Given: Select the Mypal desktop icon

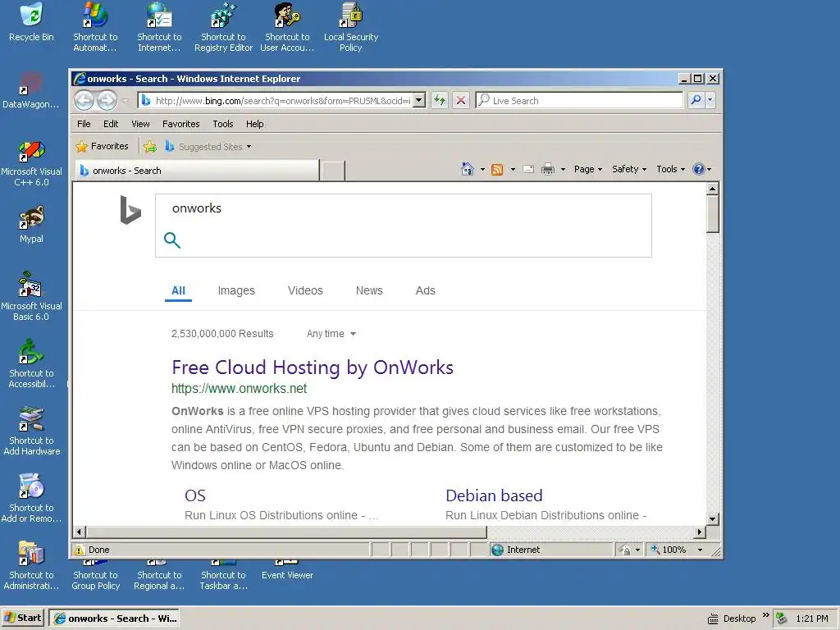Looking at the screenshot, I should 31,225.
